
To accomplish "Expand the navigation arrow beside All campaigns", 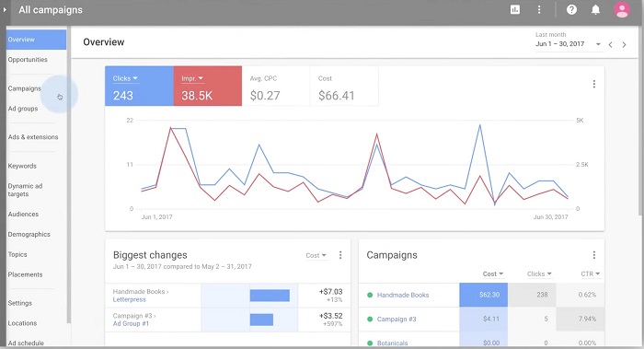I will pyautogui.click(x=5, y=9).
